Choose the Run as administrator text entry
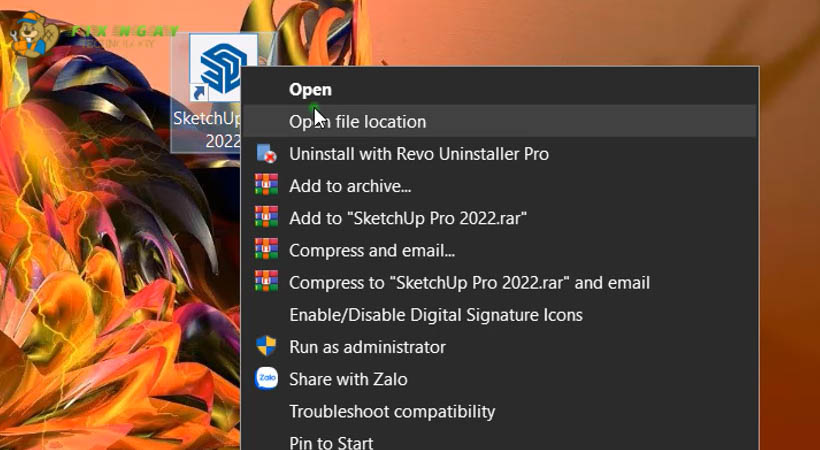Screen dimensions: 820x450 367,347
